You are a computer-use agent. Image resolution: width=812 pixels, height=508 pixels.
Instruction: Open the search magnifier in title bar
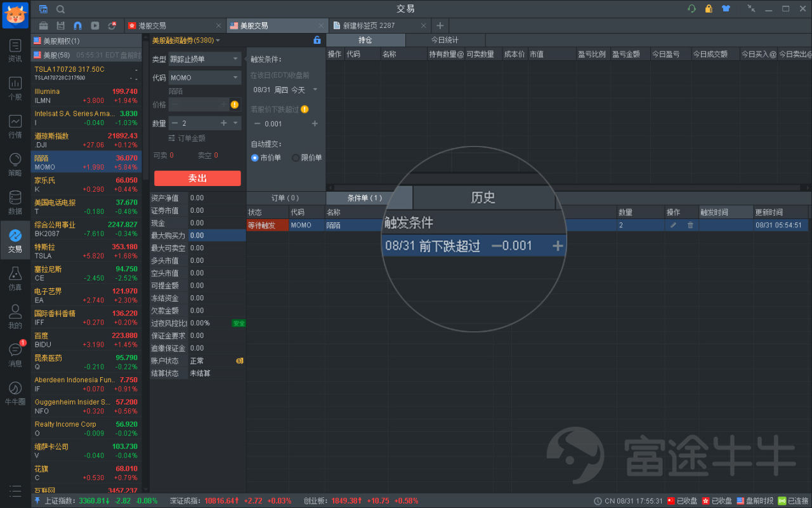tap(60, 9)
